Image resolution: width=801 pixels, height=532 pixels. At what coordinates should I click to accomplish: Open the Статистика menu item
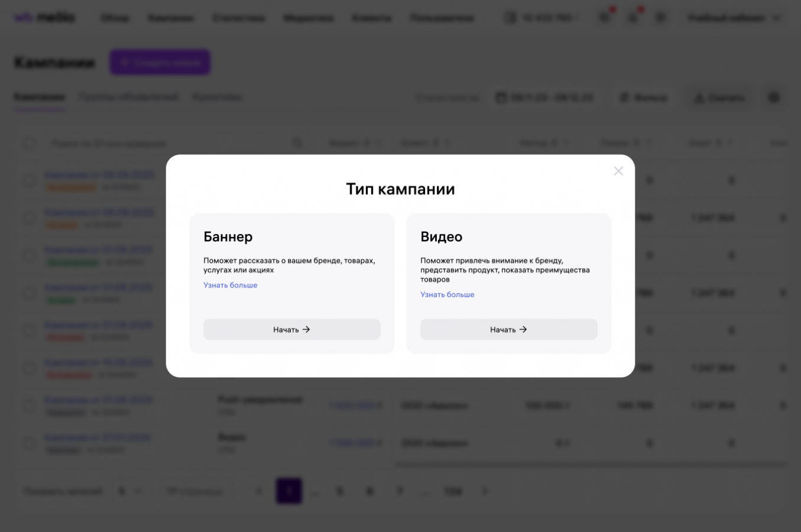[238, 18]
